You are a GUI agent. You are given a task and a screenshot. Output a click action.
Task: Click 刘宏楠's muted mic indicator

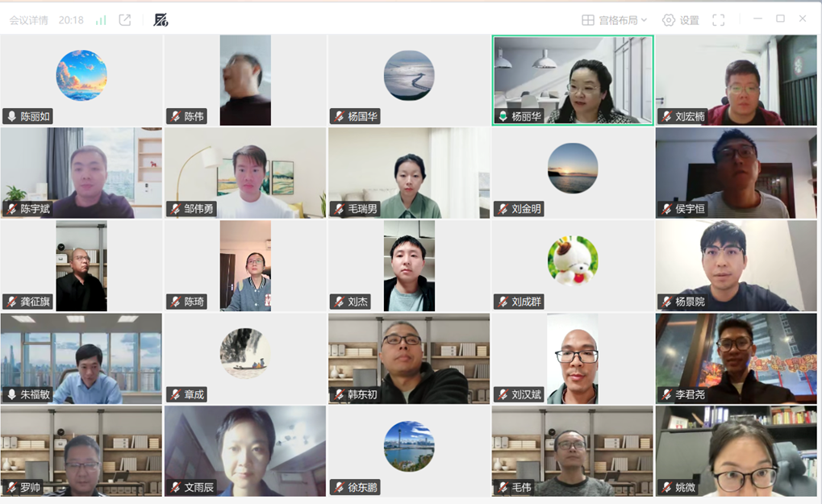[x=666, y=116]
